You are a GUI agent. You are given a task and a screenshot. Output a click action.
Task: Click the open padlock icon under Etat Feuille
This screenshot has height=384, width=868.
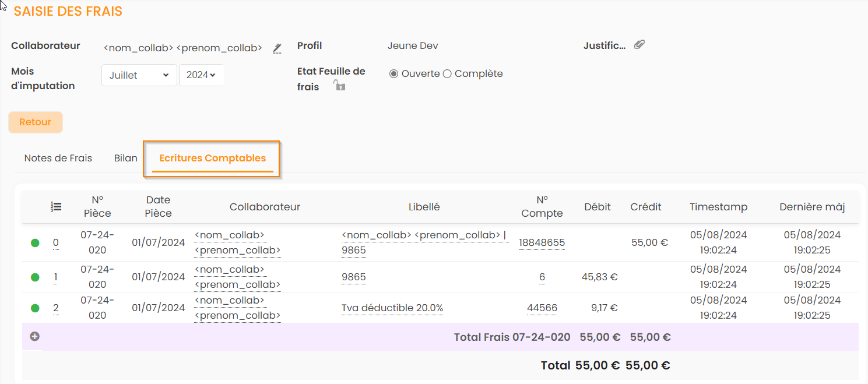(x=339, y=86)
